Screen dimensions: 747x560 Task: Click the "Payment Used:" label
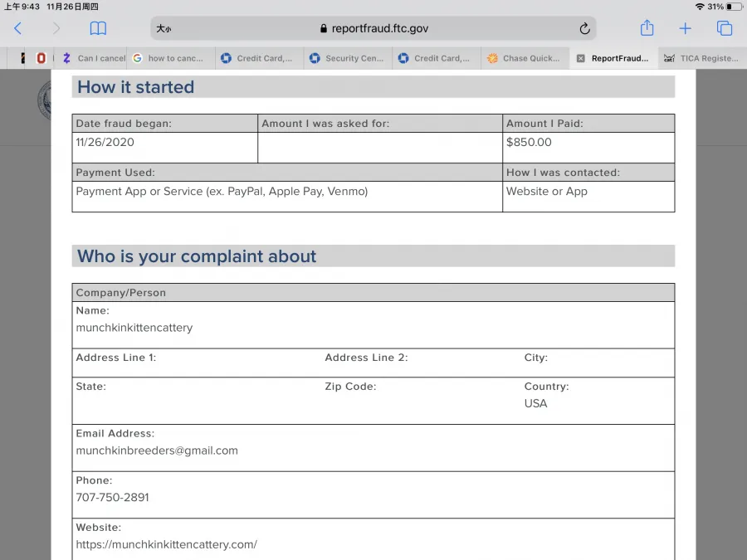tap(115, 173)
